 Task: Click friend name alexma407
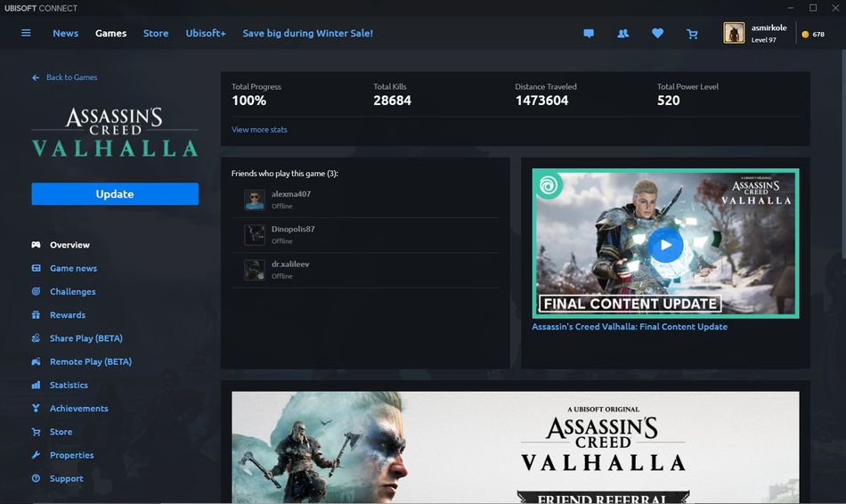291,194
